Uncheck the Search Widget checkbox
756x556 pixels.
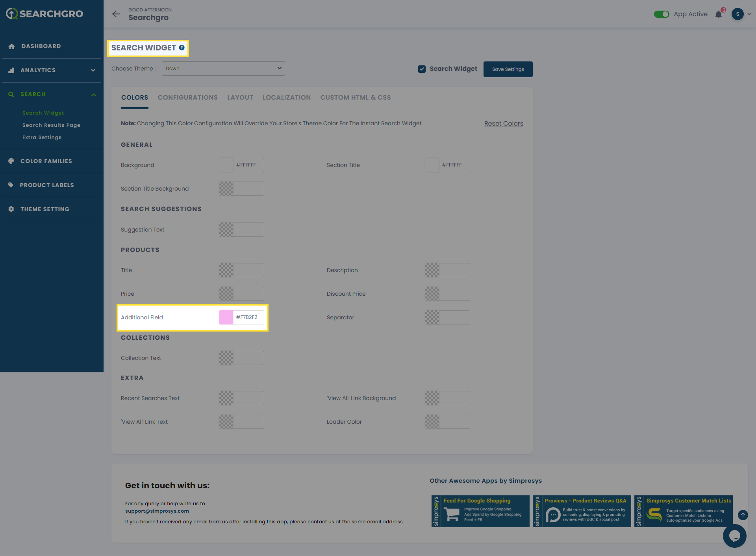tap(422, 69)
